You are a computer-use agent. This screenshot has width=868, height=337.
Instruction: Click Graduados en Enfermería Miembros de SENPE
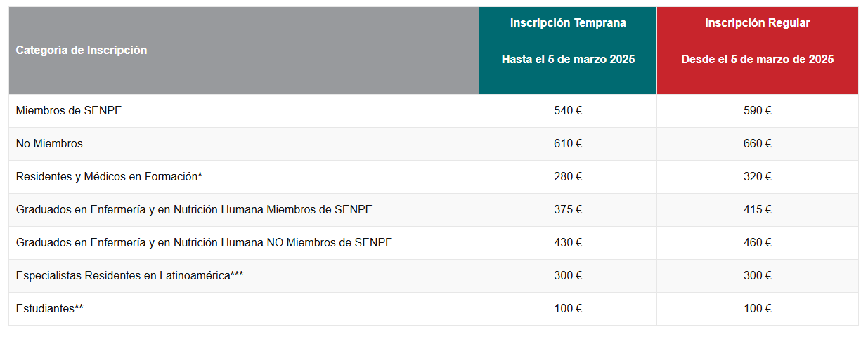click(194, 210)
